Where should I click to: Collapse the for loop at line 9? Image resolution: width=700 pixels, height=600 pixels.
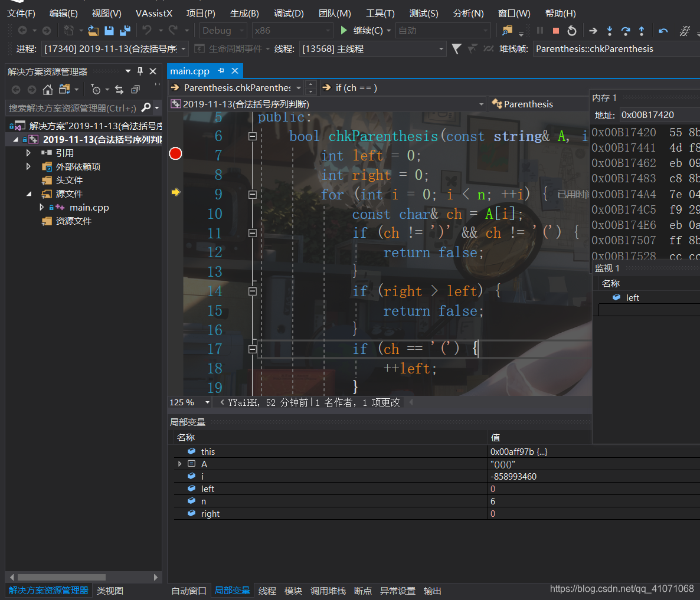tap(252, 194)
